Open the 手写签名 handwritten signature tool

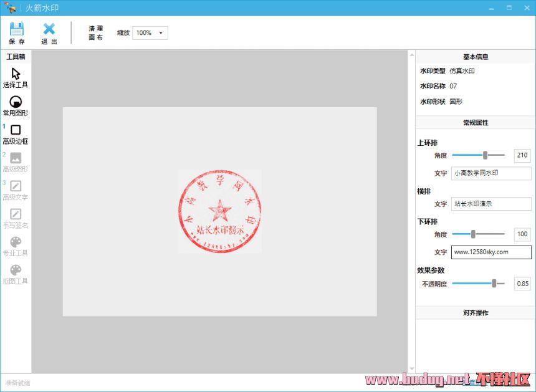(16, 214)
